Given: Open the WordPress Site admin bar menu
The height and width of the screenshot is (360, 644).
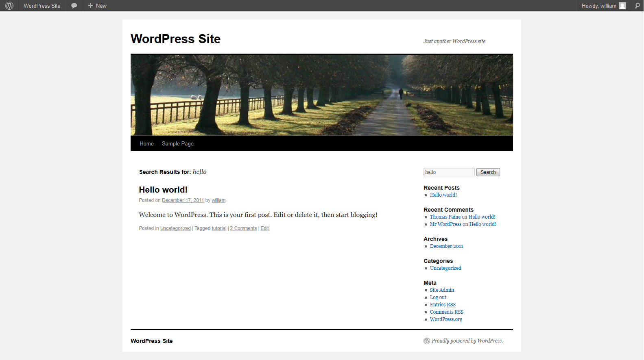Looking at the screenshot, I should [42, 6].
